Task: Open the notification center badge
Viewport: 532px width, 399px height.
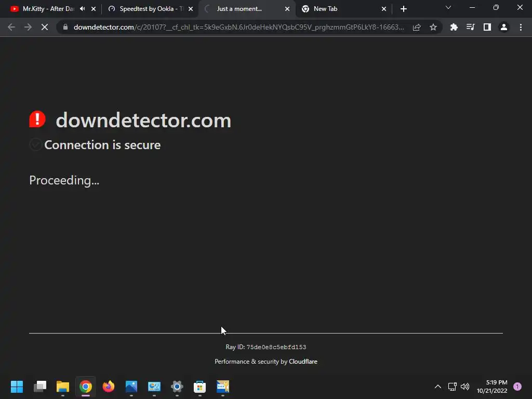Action: (x=517, y=387)
